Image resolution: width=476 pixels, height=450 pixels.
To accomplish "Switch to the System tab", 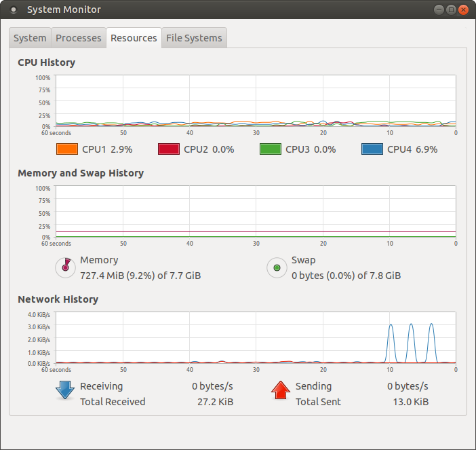I will point(30,38).
